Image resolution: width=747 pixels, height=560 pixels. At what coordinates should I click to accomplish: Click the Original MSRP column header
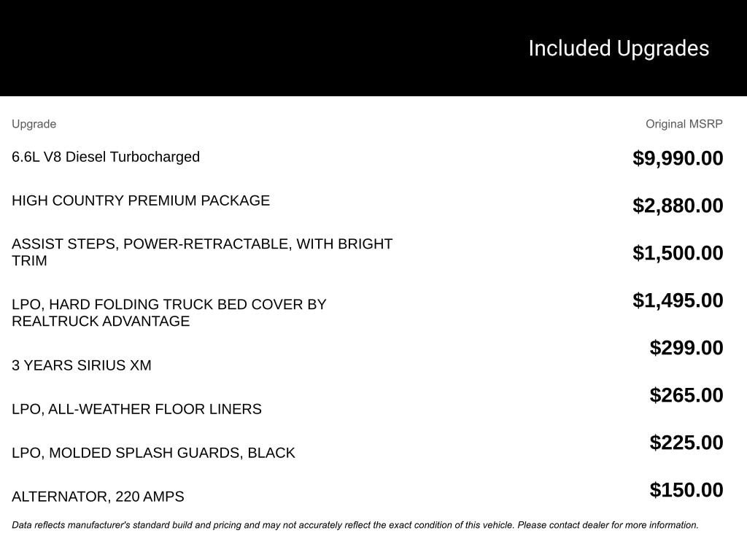pos(684,124)
